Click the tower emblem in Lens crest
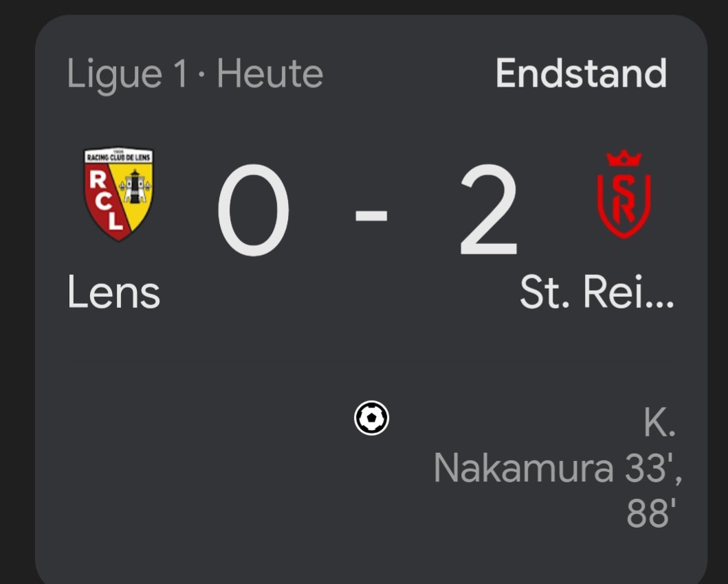Screen dimensions: 728x584 (x=135, y=186)
